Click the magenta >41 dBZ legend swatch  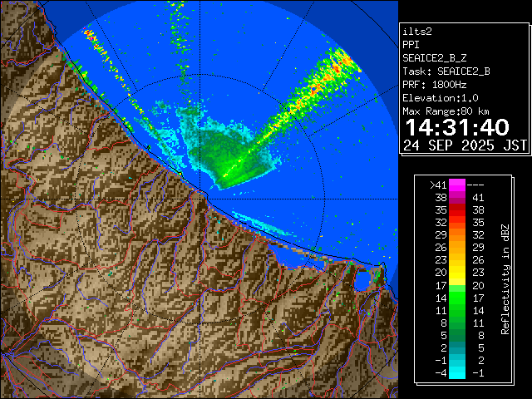[x=459, y=185]
